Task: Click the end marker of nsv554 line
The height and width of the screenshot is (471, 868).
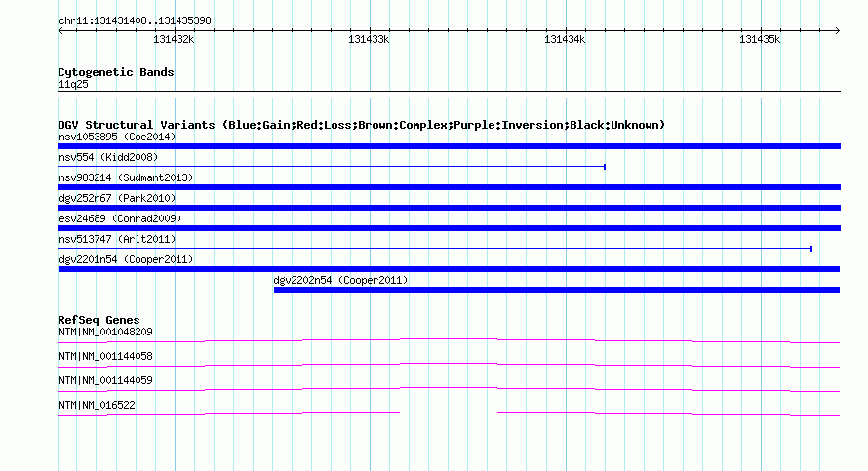Action: (605, 167)
